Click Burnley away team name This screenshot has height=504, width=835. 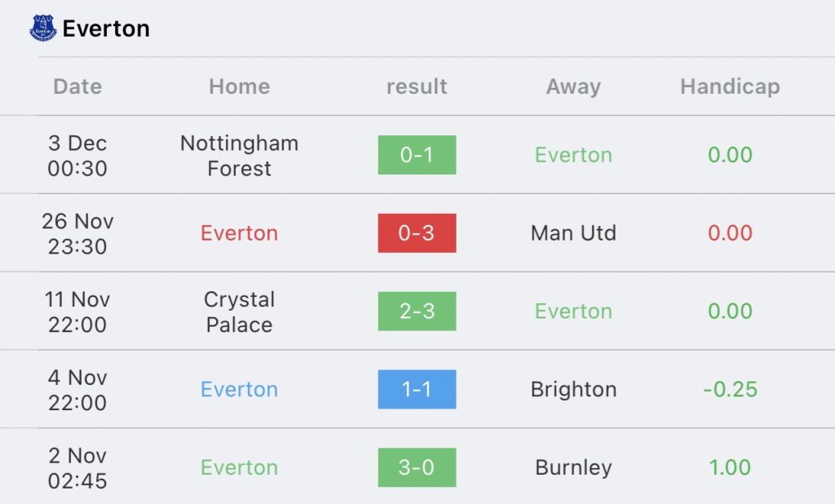click(x=573, y=468)
